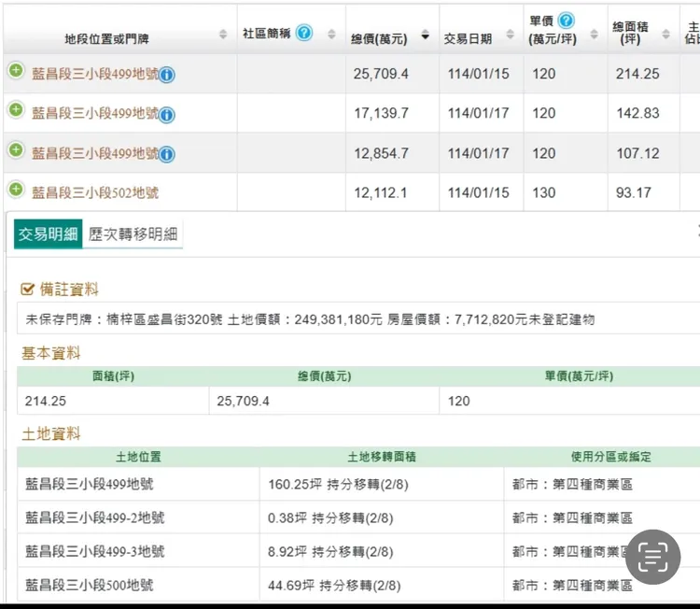Sort by 單價 column arrows
This screenshot has height=609, width=700.
point(595,34)
